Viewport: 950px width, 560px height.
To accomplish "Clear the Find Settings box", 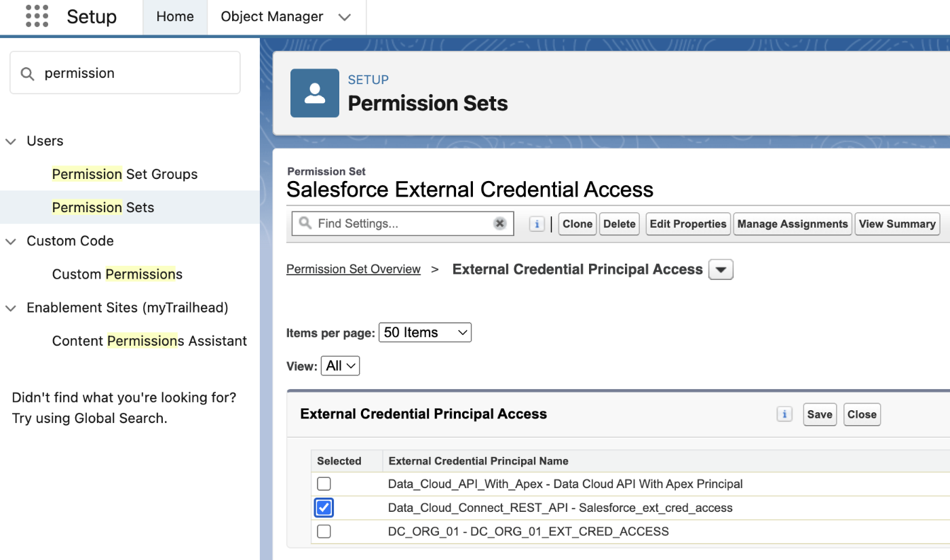I will coord(500,224).
